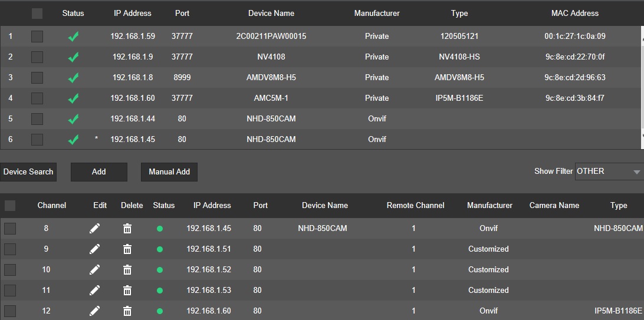The width and height of the screenshot is (644, 320).
Task: Click Onvif manufacturer on channel 12
Action: pos(488,311)
